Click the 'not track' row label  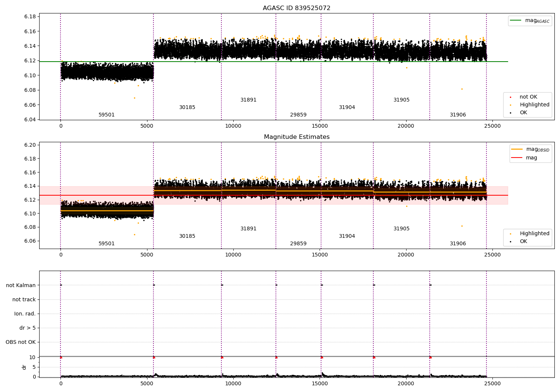point(24,299)
